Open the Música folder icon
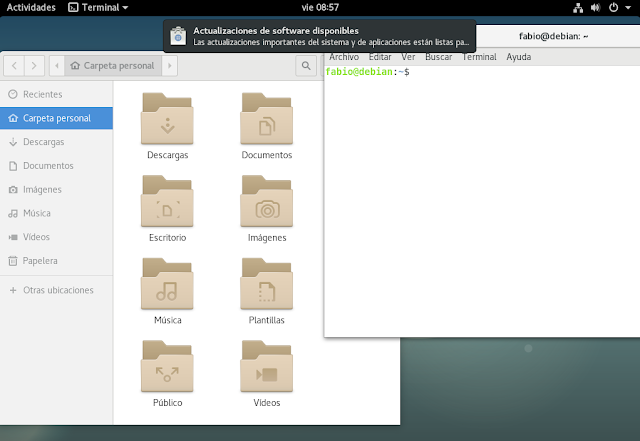This screenshot has height=441, width=640. 167,284
